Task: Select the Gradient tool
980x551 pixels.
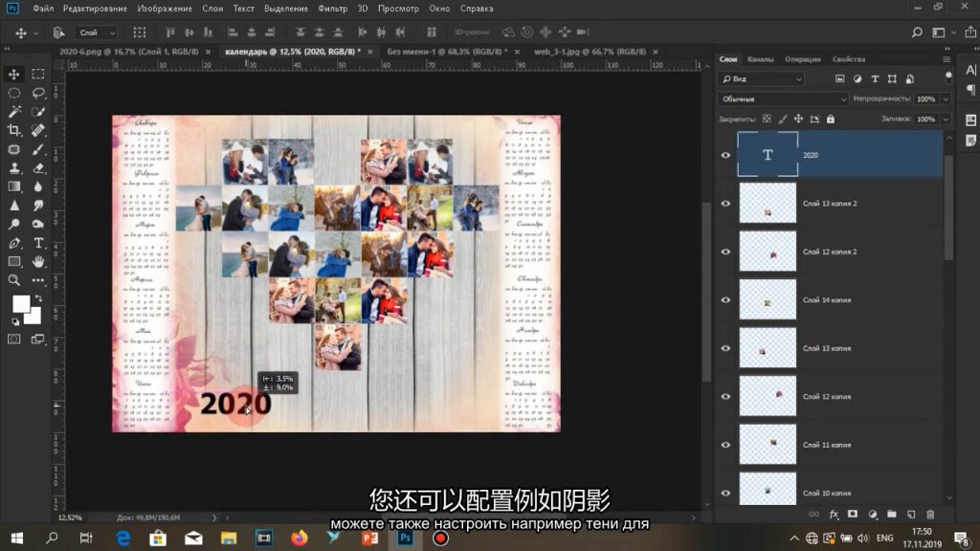Action: click(13, 187)
